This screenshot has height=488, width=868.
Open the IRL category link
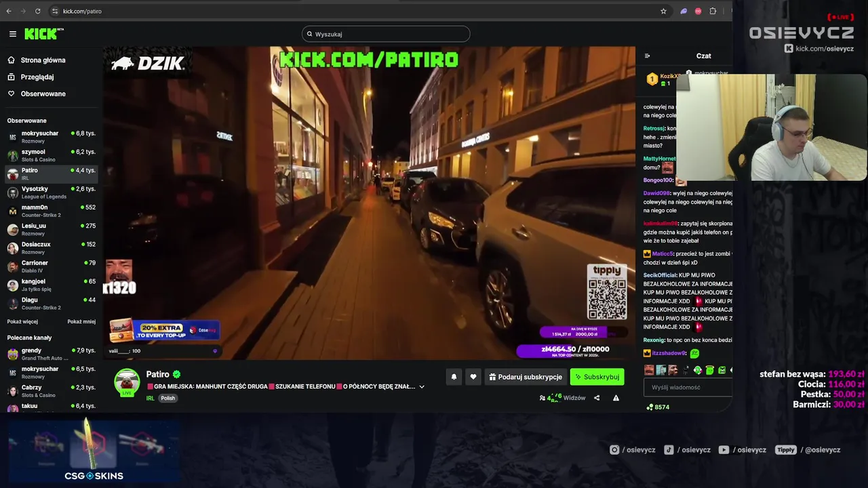point(150,398)
